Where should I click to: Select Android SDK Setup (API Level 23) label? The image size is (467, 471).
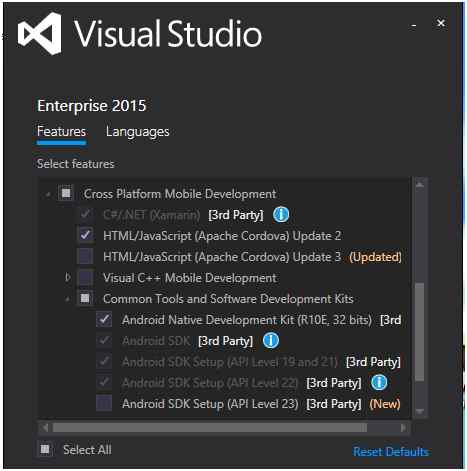(210, 404)
